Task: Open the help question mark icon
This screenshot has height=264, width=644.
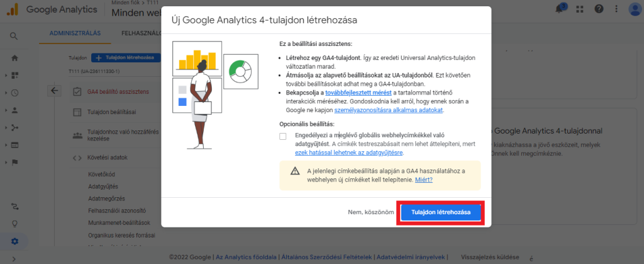Action: tap(599, 9)
